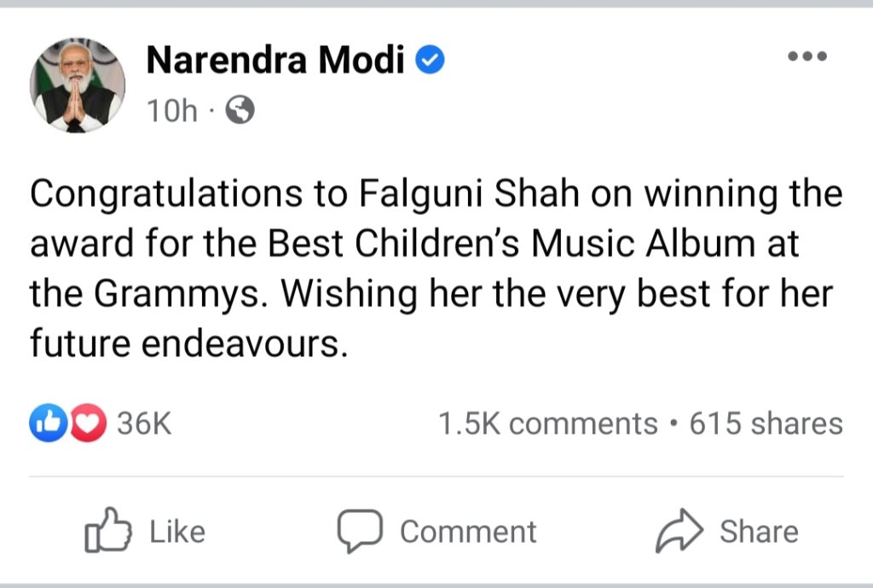Open Narendra Modi's profile picture
The height and width of the screenshot is (588, 873).
(78, 84)
